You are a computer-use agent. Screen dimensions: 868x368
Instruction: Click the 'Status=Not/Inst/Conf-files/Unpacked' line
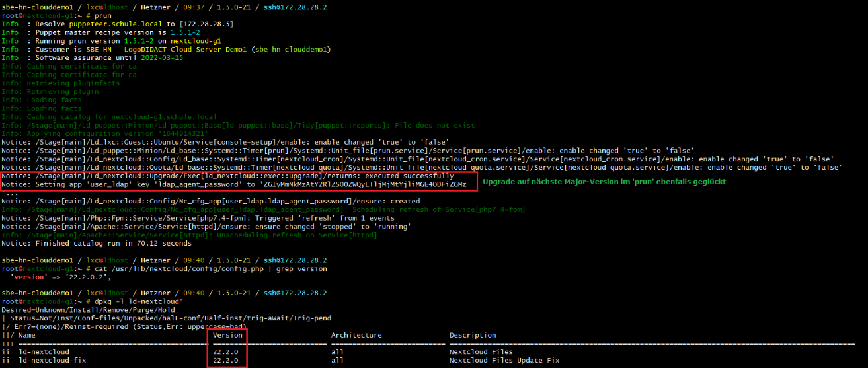[167, 318]
